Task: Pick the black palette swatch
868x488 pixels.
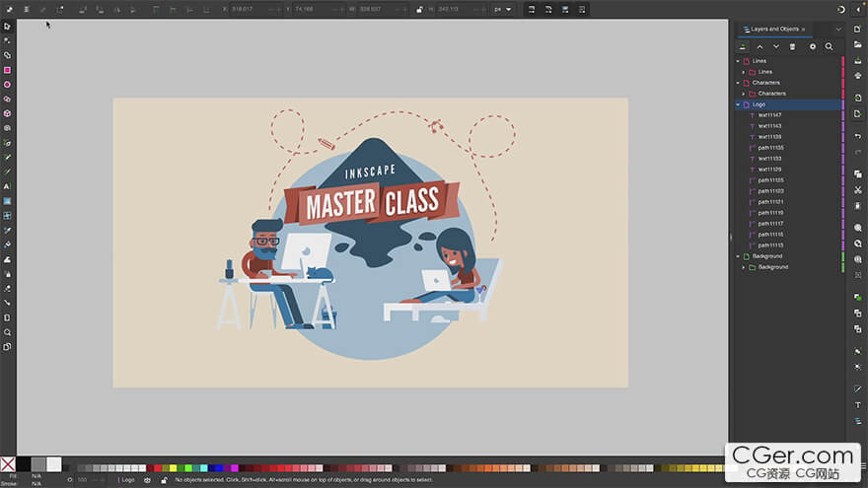Action: click(x=24, y=464)
